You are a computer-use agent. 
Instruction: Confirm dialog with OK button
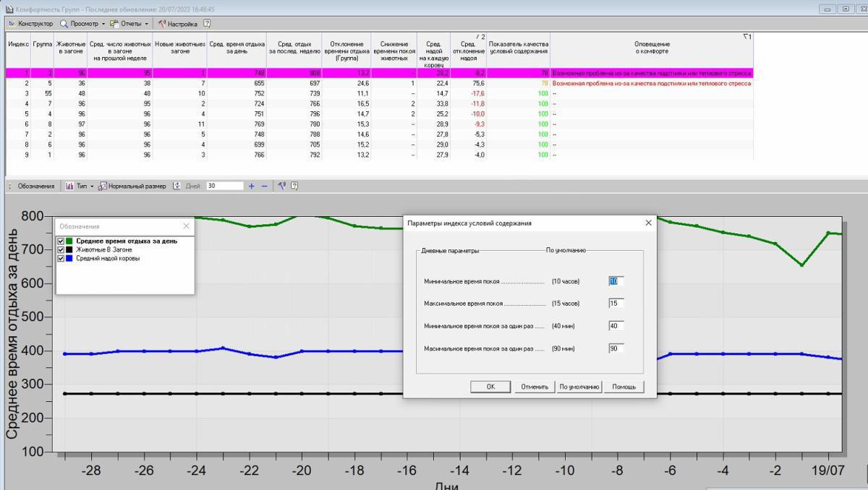pos(490,387)
